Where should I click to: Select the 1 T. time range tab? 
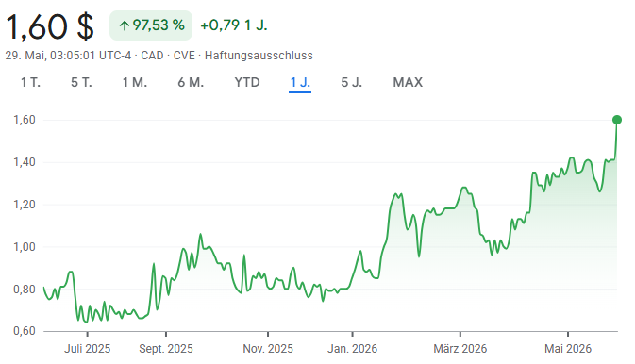(x=30, y=82)
